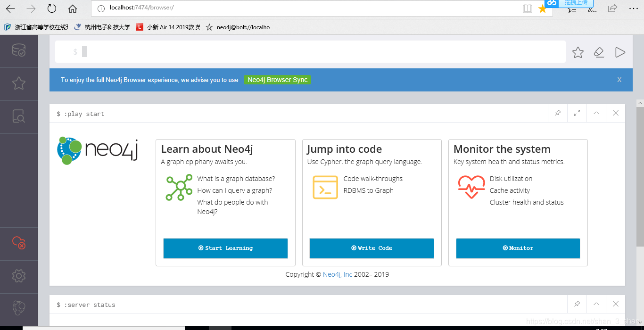Viewport: 644px width, 330px height.
Task: Go back in the browser
Action: pyautogui.click(x=10, y=8)
